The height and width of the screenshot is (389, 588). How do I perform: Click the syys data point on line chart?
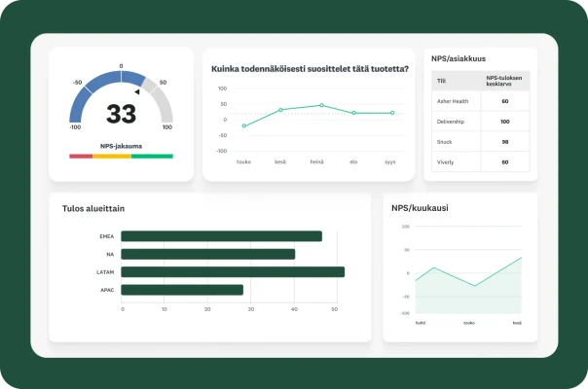point(392,113)
